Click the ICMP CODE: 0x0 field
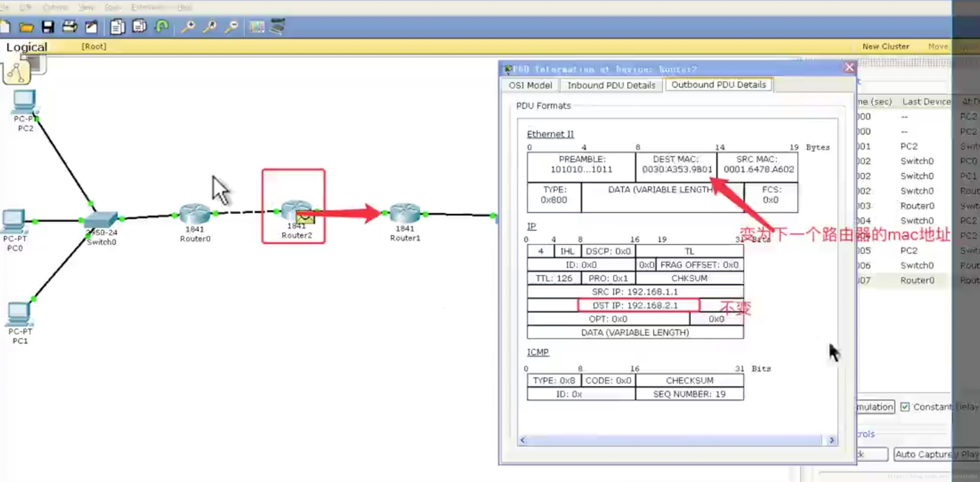The image size is (980, 482). [608, 380]
